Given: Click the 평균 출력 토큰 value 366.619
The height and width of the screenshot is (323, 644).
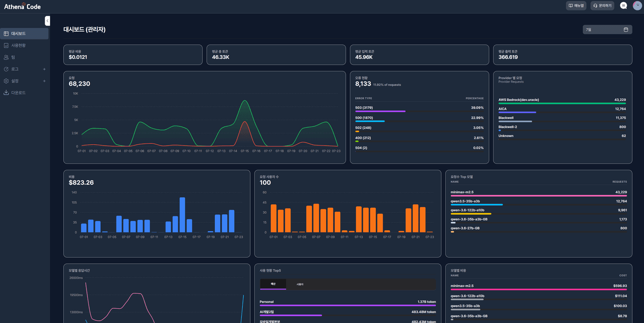Looking at the screenshot, I should point(508,57).
